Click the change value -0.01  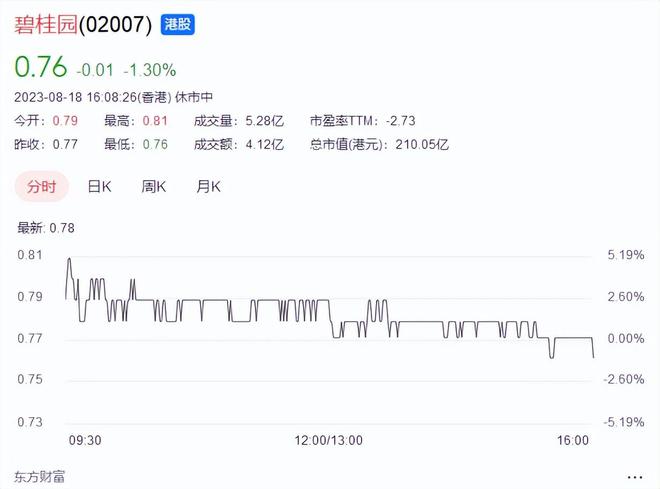(x=95, y=70)
